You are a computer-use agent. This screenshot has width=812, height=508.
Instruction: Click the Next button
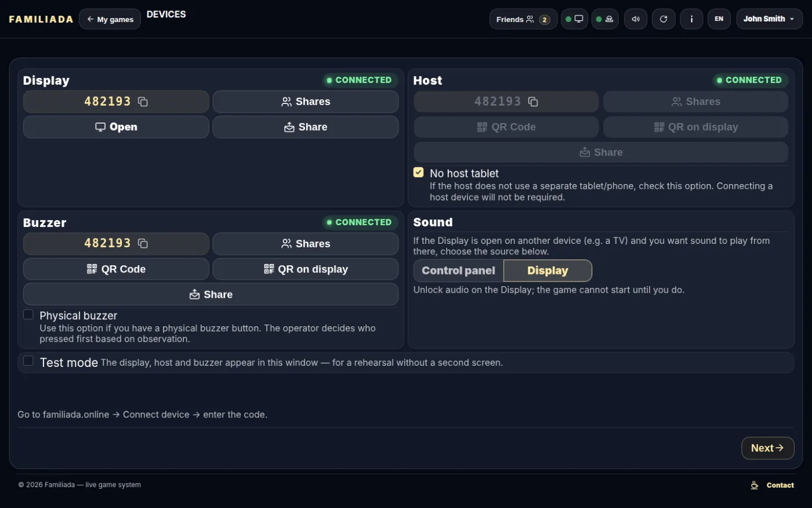click(x=767, y=448)
